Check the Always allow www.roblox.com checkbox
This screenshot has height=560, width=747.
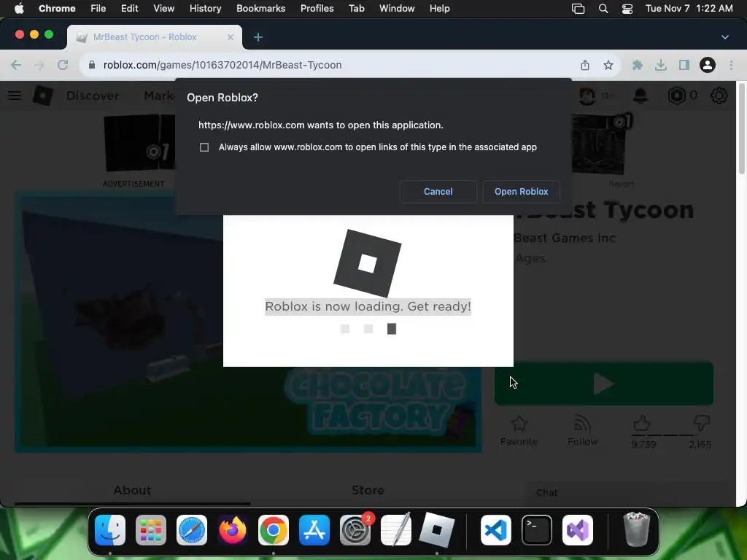(x=204, y=147)
